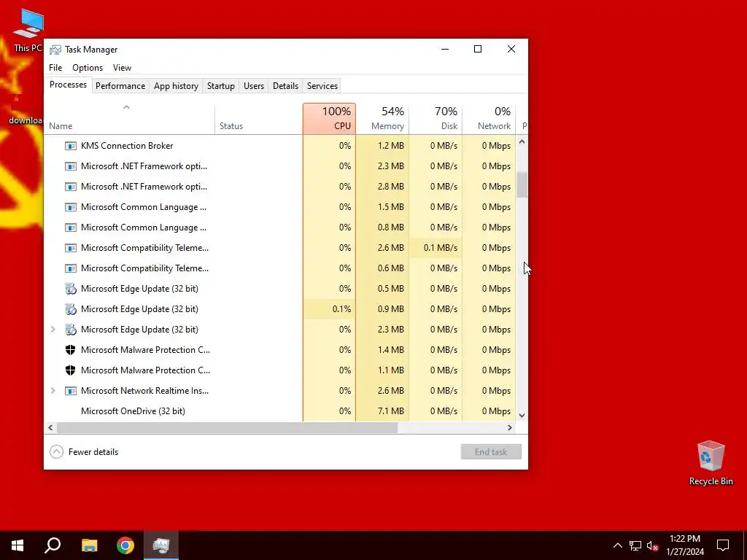Click the second Microsoft .NET Framework process icon
This screenshot has height=560, width=747.
71,187
